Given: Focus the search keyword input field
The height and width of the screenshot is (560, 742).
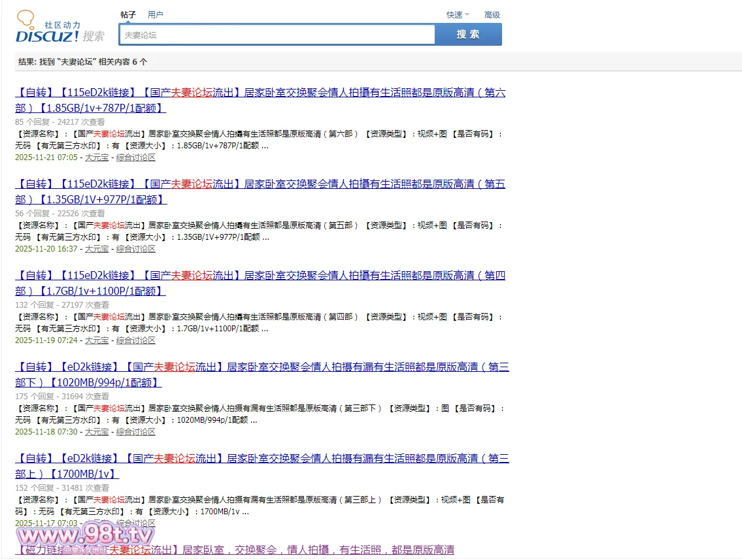Looking at the screenshot, I should (x=277, y=35).
